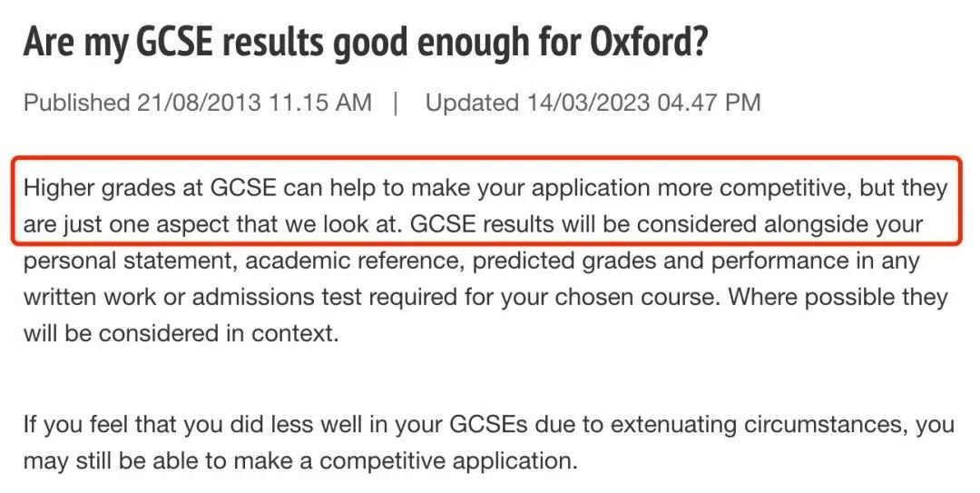Click the vertical separator between the dates
This screenshot has width=980, height=493.
click(x=396, y=103)
